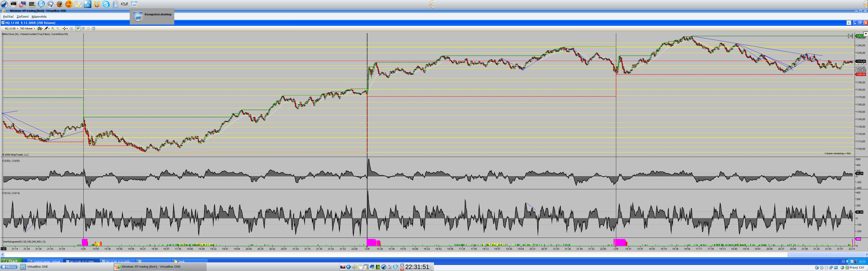Expand the NQ 12-08 instrument dropdown
Viewport: 868px width, 271px height.
click(x=18, y=29)
